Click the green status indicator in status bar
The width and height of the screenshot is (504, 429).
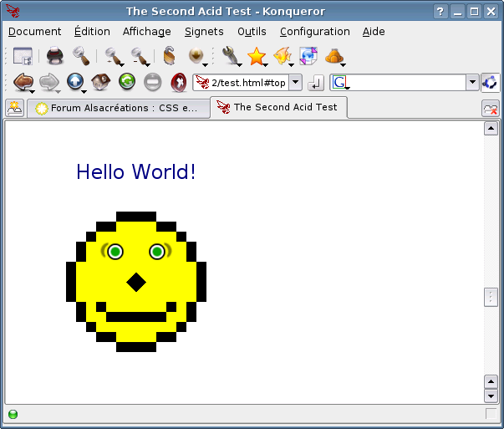pyautogui.click(x=13, y=414)
